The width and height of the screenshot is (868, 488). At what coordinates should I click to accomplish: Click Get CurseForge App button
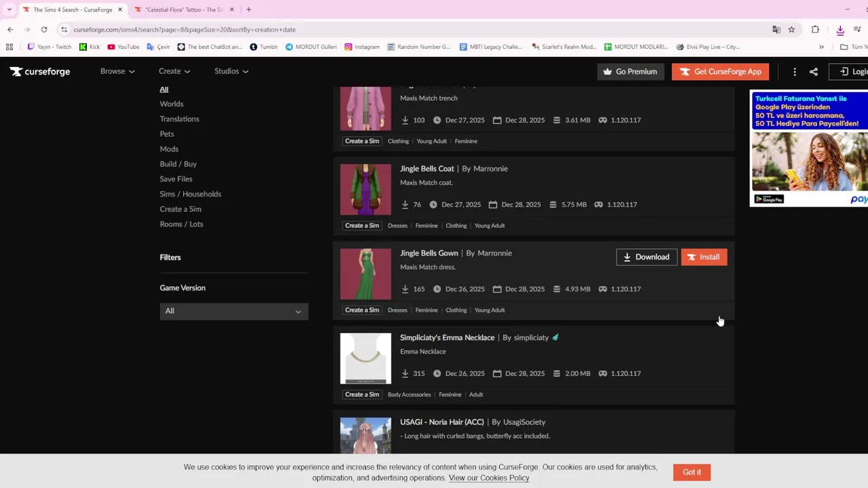(x=721, y=72)
